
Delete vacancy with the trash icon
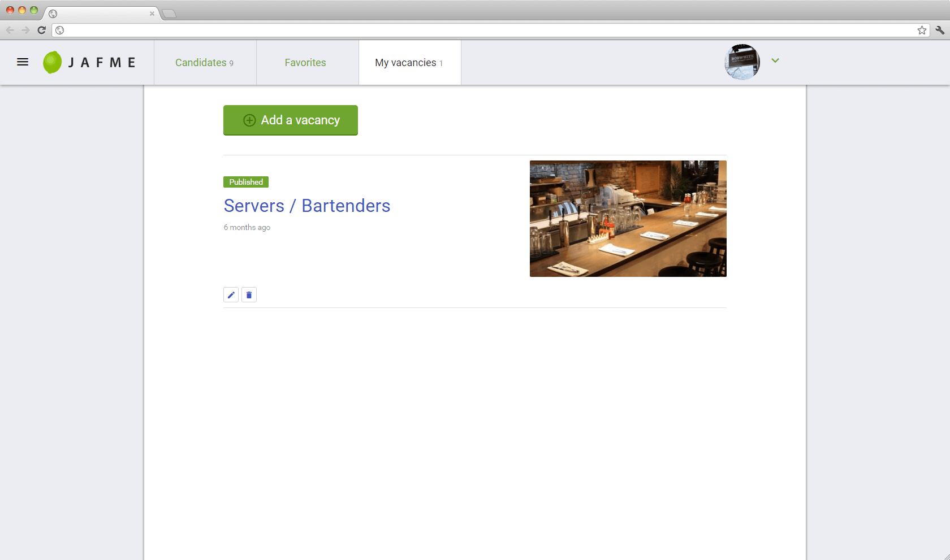[249, 295]
